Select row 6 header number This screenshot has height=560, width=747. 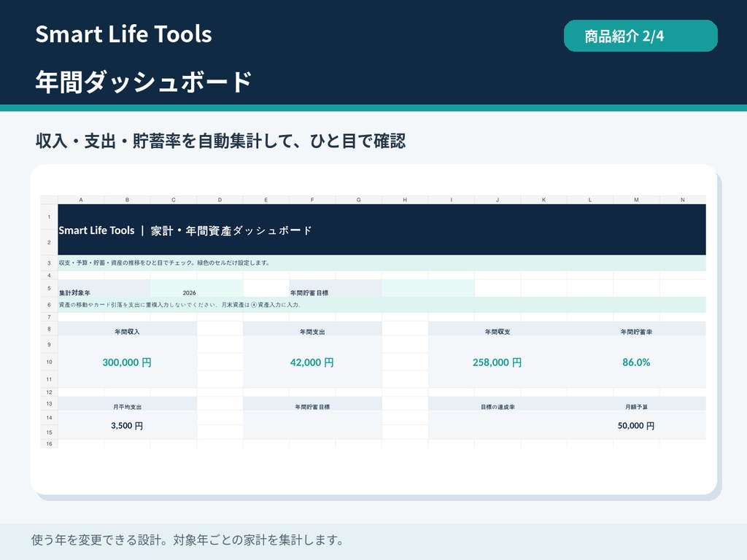point(49,305)
